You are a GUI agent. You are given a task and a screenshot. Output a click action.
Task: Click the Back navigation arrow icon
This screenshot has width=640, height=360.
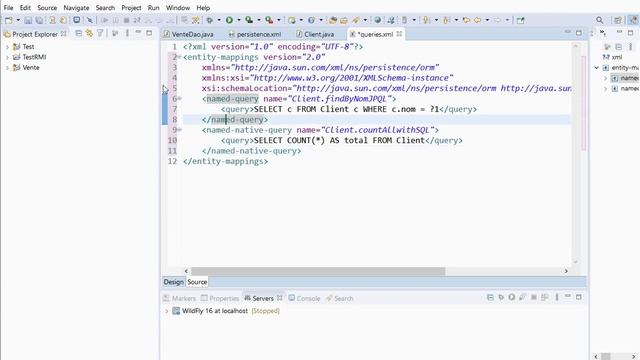pos(477,20)
